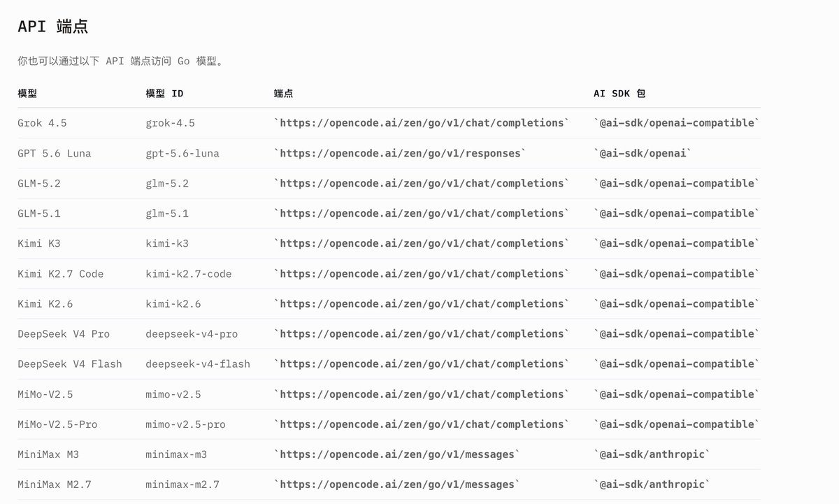This screenshot has height=504, width=839.
Task: Click the endpoint URL in the Kimi K2.6 row
Action: 422,303
